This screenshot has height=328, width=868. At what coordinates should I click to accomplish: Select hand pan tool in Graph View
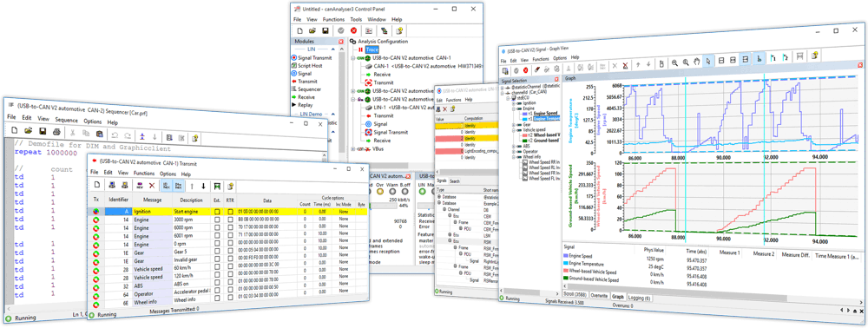pyautogui.click(x=696, y=62)
